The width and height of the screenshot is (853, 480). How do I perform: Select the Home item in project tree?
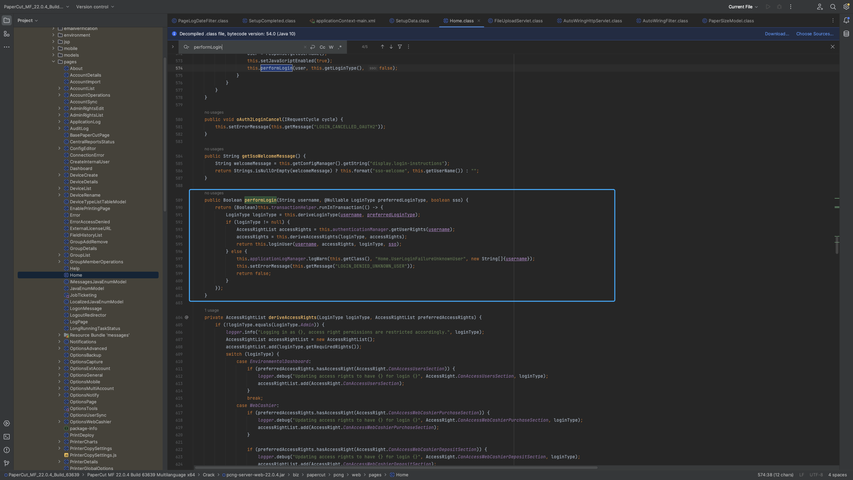pos(76,275)
